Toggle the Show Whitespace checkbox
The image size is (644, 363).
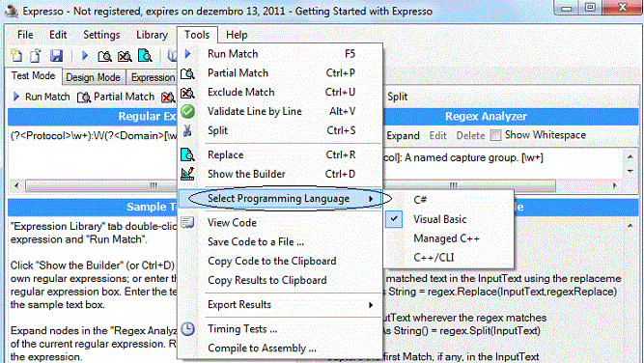pos(496,135)
